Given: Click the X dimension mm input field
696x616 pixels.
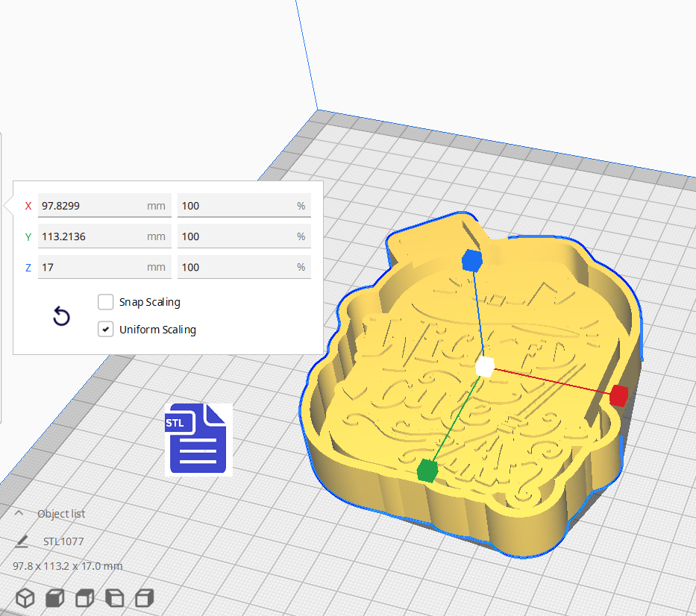Looking at the screenshot, I should coord(104,205).
